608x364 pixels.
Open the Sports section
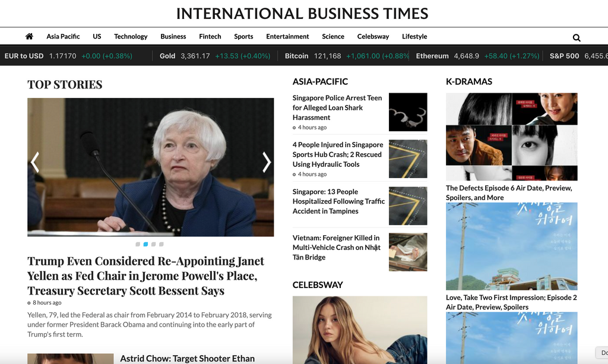pyautogui.click(x=243, y=36)
